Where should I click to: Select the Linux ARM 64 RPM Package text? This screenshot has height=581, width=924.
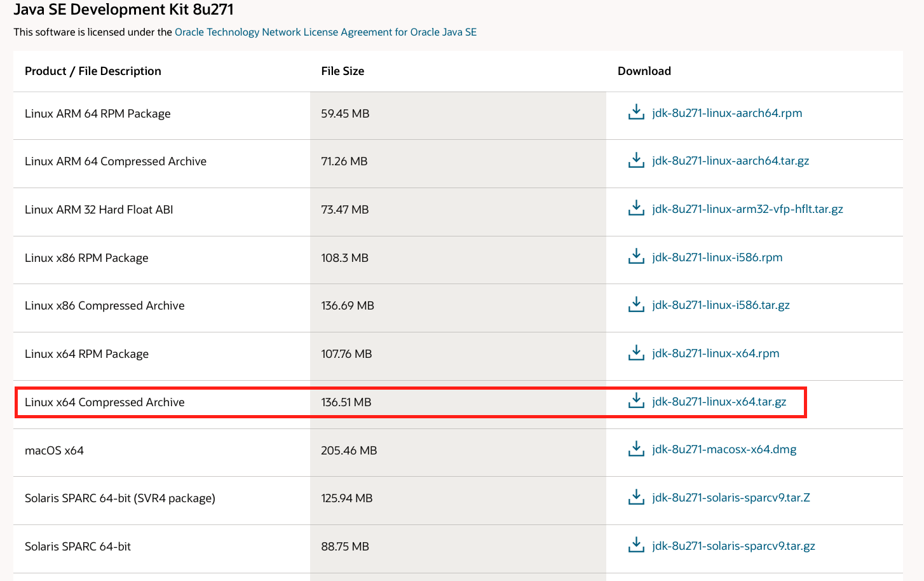coord(98,114)
